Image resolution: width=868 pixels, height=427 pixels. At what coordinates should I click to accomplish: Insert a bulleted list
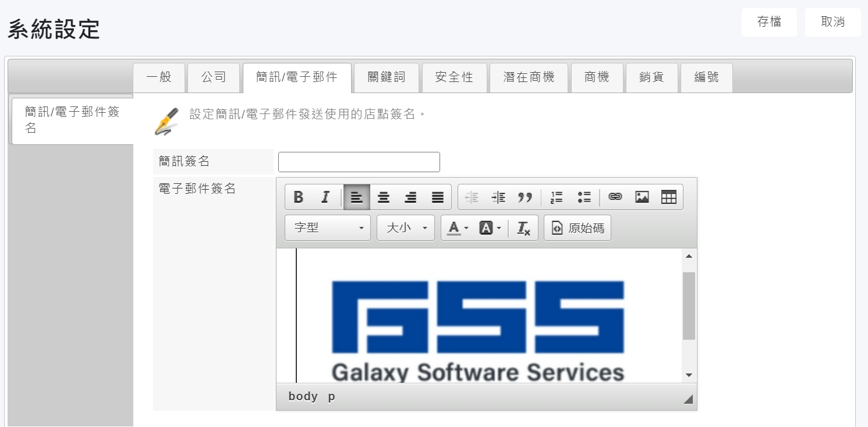click(x=584, y=197)
